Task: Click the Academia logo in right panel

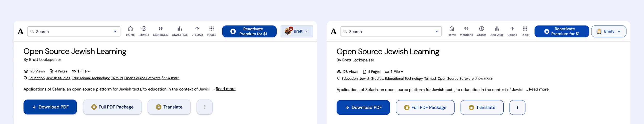Action: click(334, 31)
